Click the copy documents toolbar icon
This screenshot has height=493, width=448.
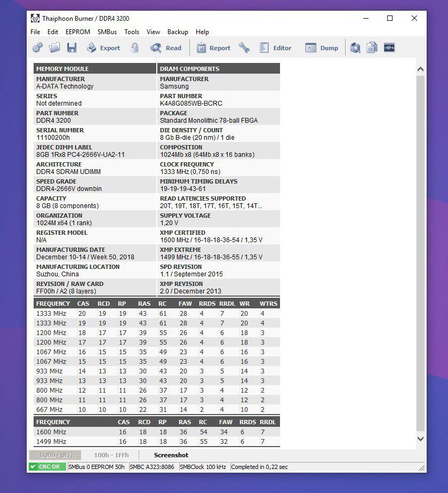pos(372,48)
